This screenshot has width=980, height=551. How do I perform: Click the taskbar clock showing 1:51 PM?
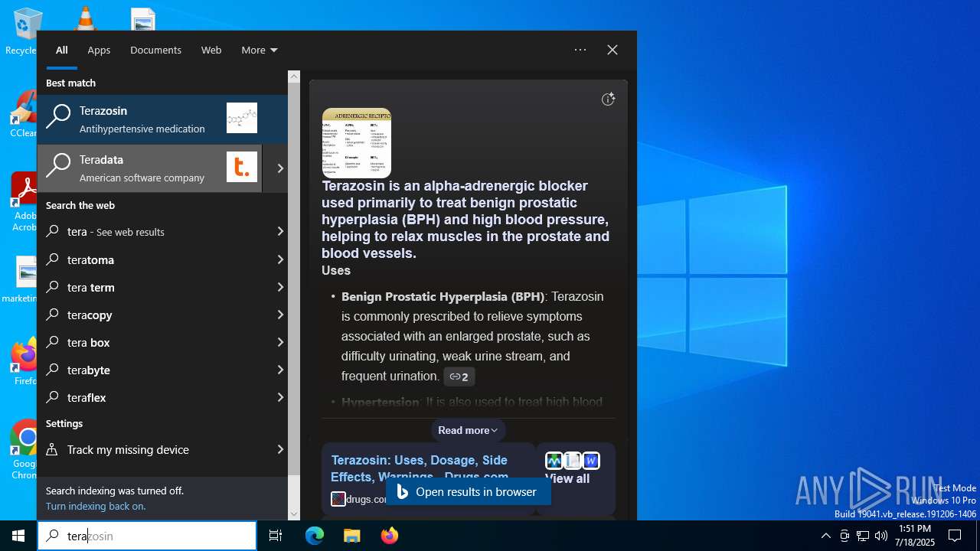pyautogui.click(x=916, y=536)
